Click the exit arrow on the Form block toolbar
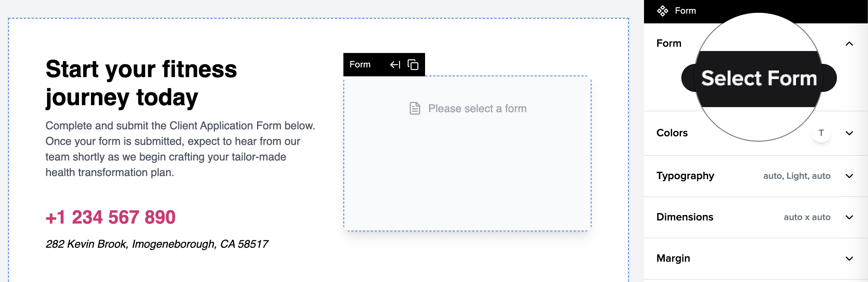 tap(394, 64)
